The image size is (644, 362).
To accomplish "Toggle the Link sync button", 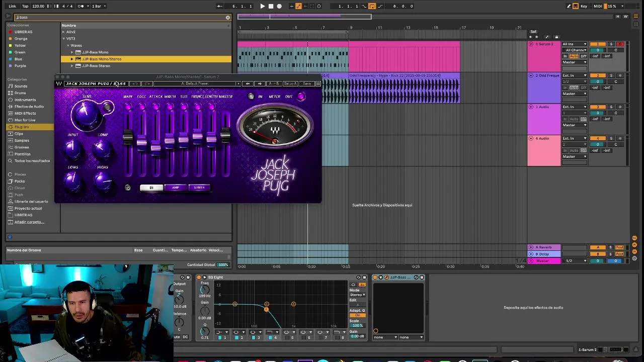I will coord(12,6).
